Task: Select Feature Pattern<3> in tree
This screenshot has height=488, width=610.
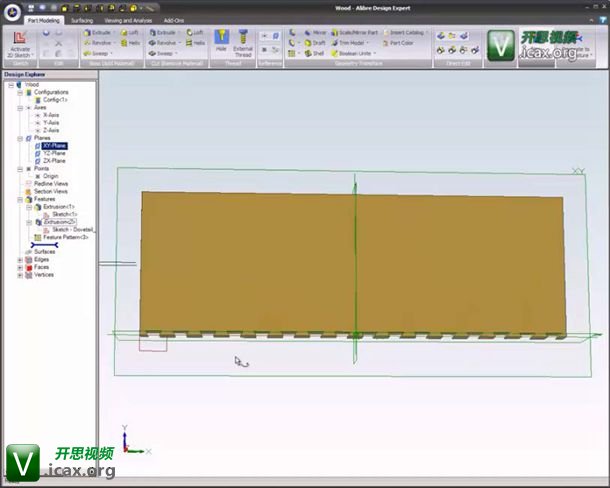Action: pos(65,237)
